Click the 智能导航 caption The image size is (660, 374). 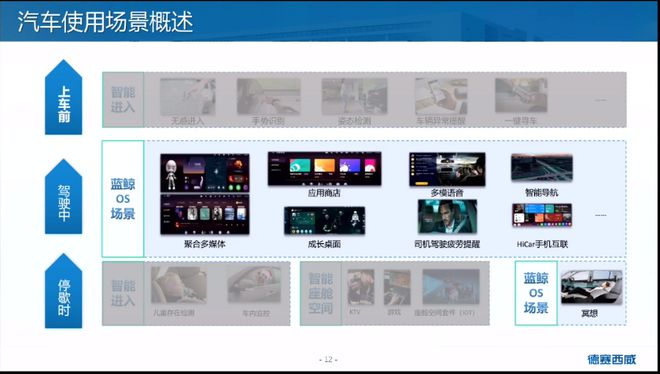(542, 193)
